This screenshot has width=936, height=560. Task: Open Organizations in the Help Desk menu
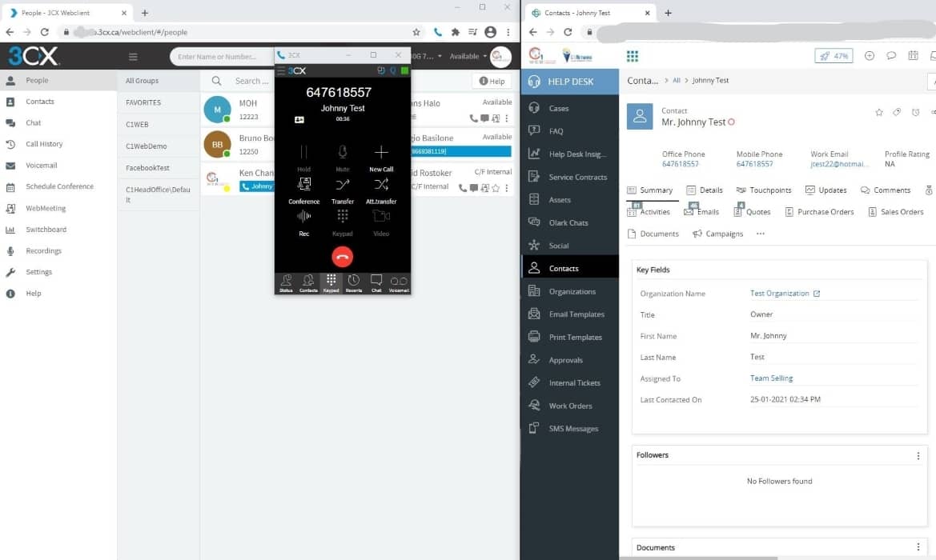570,292
